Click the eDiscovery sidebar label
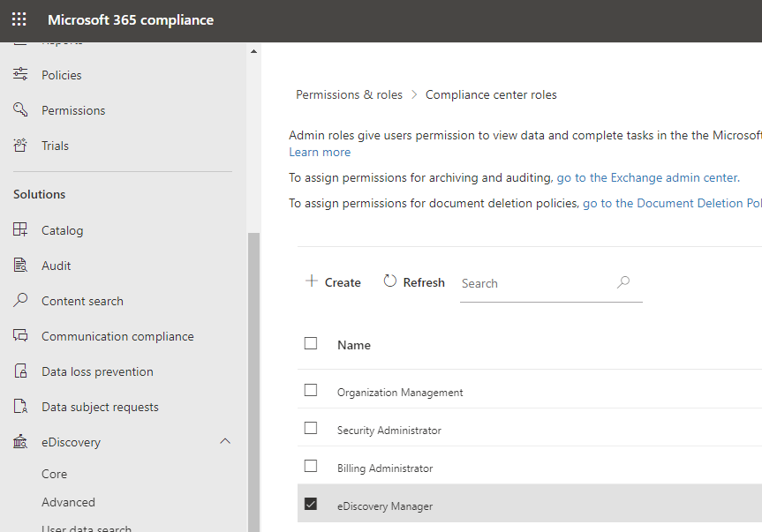The width and height of the screenshot is (762, 532). (x=71, y=442)
